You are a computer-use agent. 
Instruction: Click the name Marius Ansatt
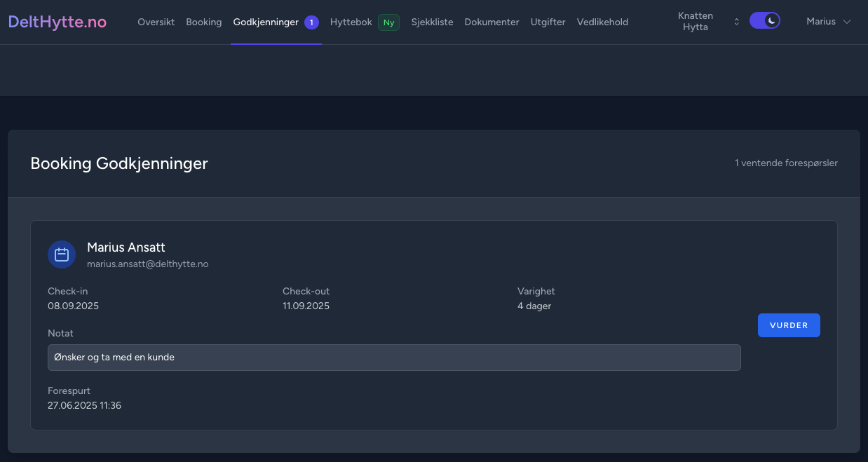click(126, 247)
